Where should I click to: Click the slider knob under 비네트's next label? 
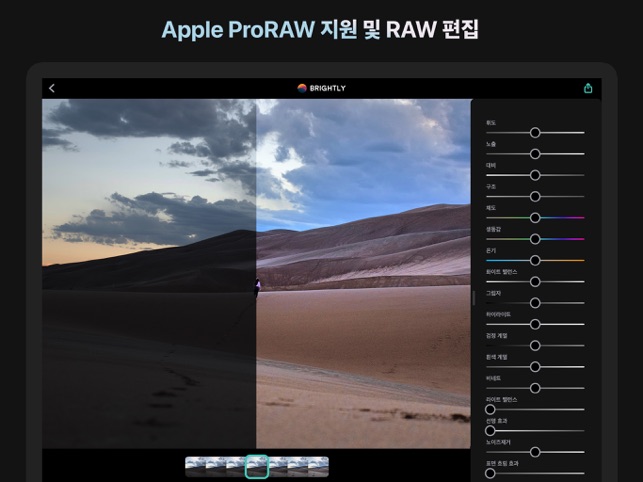[490, 409]
